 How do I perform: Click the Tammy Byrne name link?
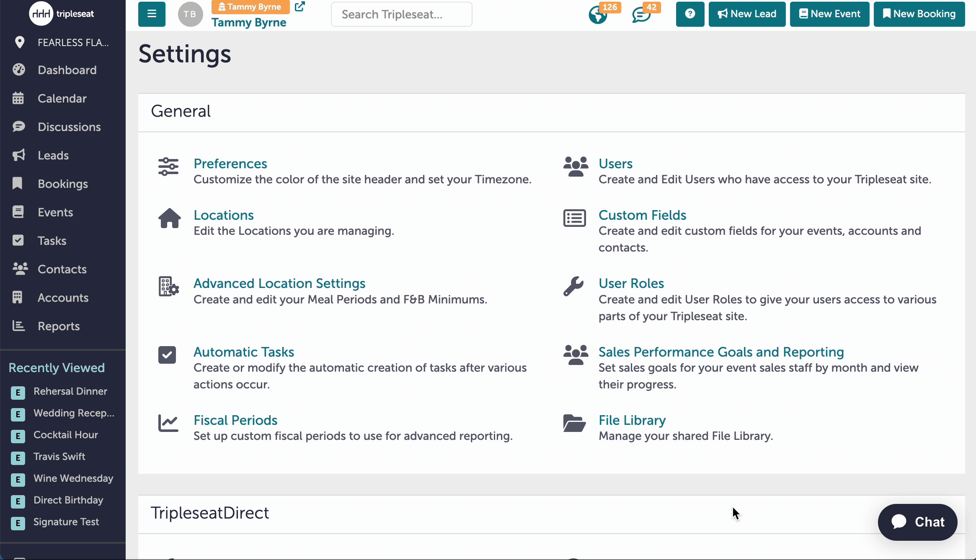[249, 22]
